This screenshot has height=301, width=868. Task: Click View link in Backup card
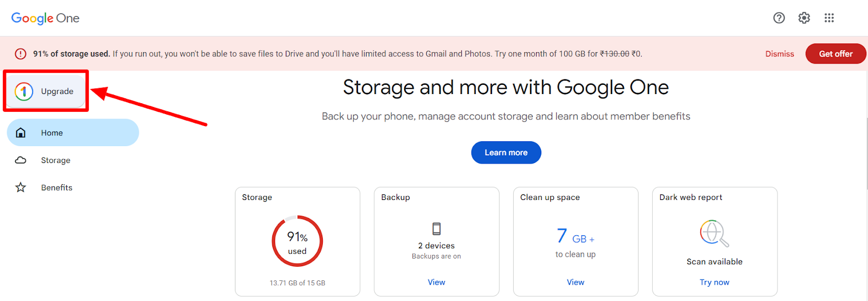[436, 282]
